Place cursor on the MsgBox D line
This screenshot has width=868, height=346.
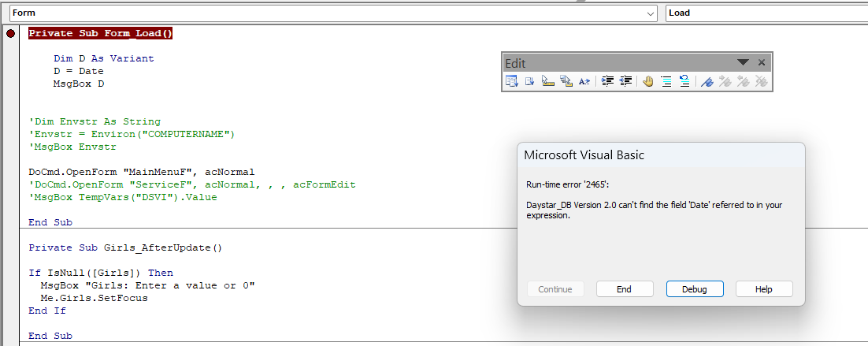(79, 84)
